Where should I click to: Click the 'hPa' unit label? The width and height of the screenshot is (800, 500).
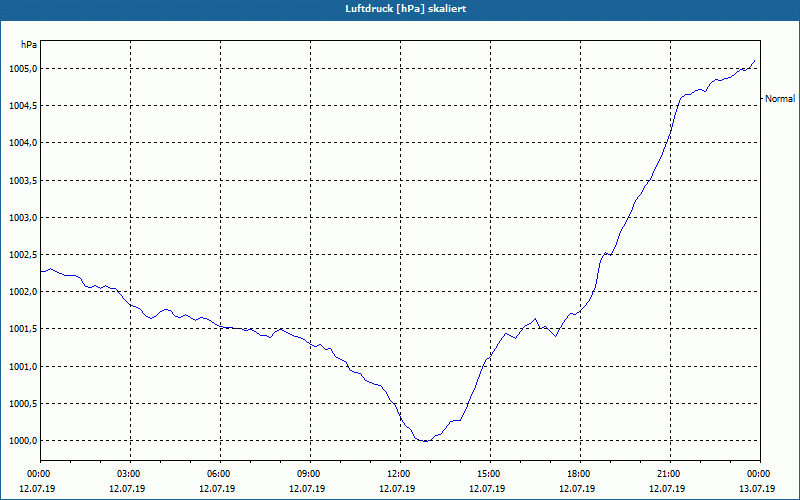coord(29,45)
